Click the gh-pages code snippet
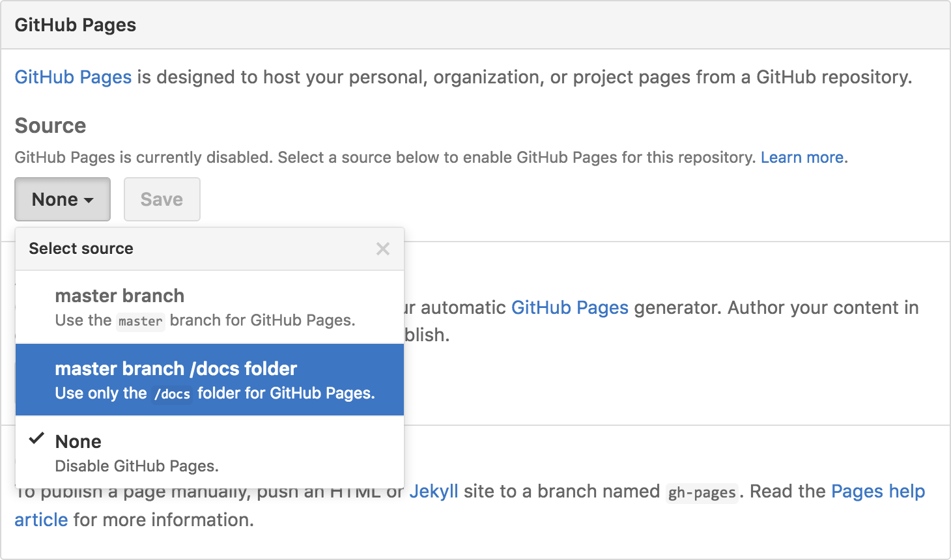Screen dimensions: 951x560 point(702,493)
